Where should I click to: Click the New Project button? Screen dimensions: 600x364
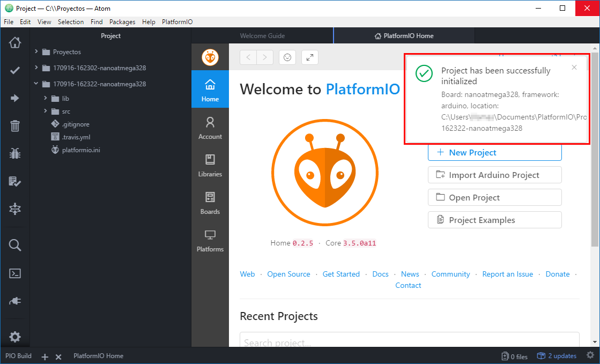coord(495,152)
